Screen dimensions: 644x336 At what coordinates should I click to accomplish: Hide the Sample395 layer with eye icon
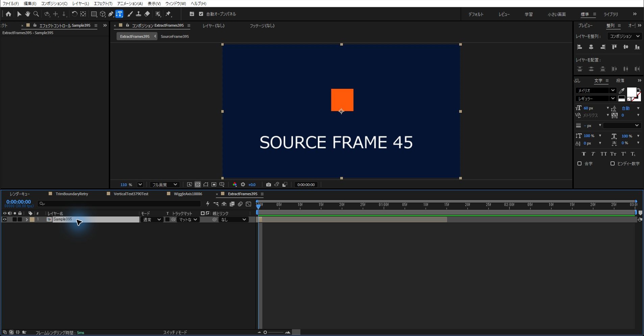(x=5, y=219)
